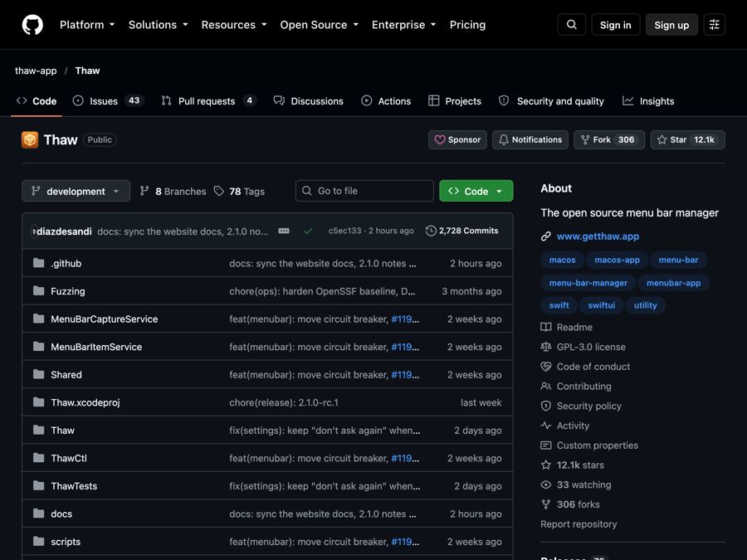747x560 pixels.
Task: Open the Actions tab
Action: [386, 101]
